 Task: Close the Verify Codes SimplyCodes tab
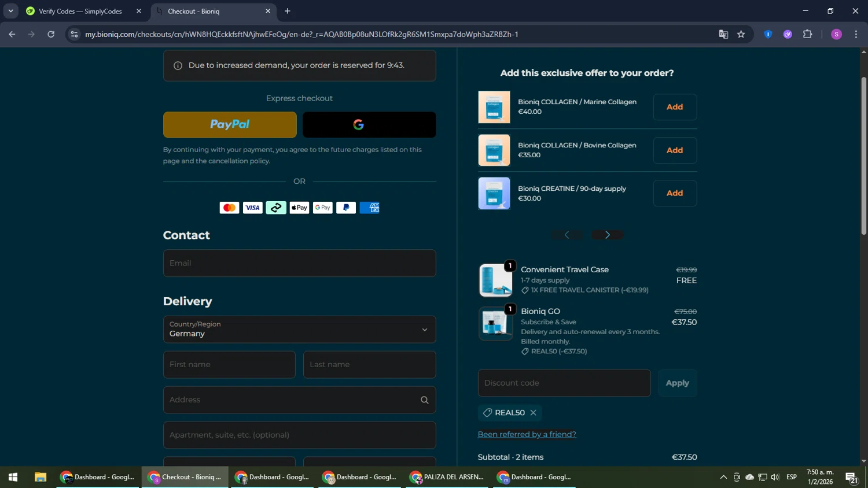point(139,11)
